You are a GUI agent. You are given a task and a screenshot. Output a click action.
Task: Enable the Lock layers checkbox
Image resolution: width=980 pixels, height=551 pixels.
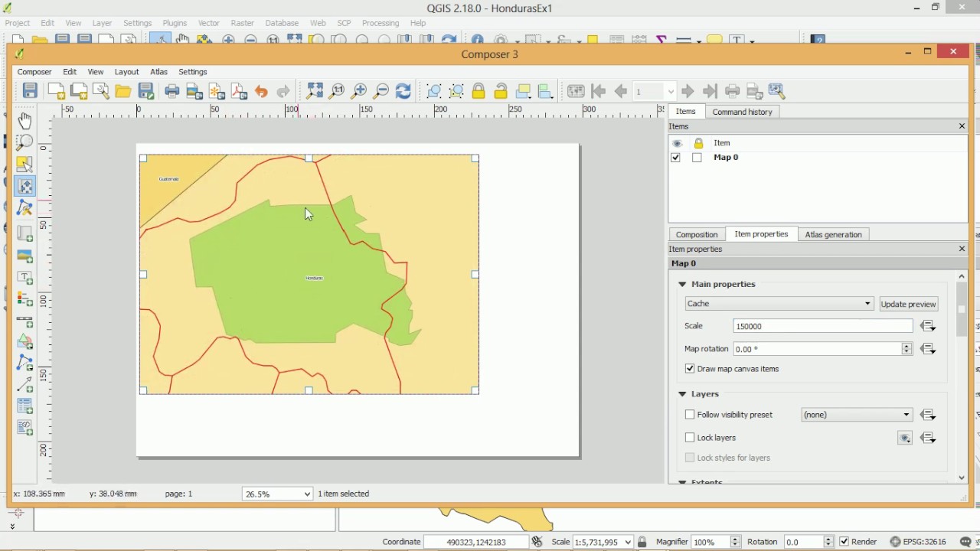pos(690,438)
